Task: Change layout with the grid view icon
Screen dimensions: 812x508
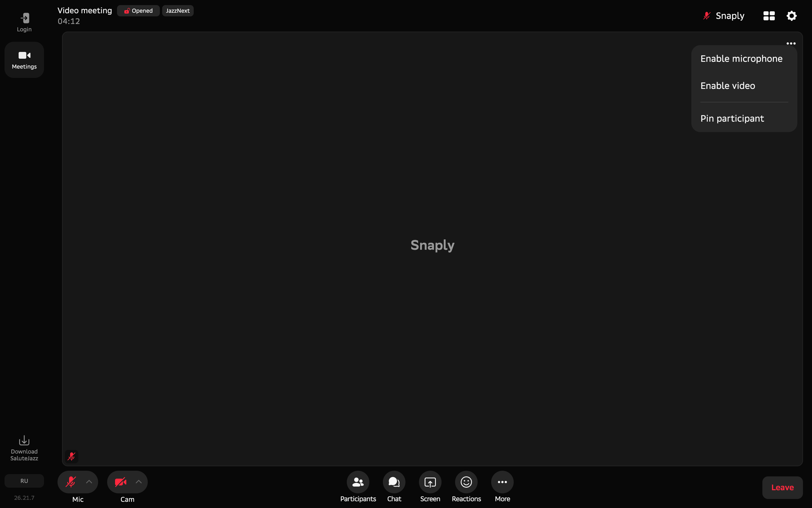Action: click(x=769, y=16)
